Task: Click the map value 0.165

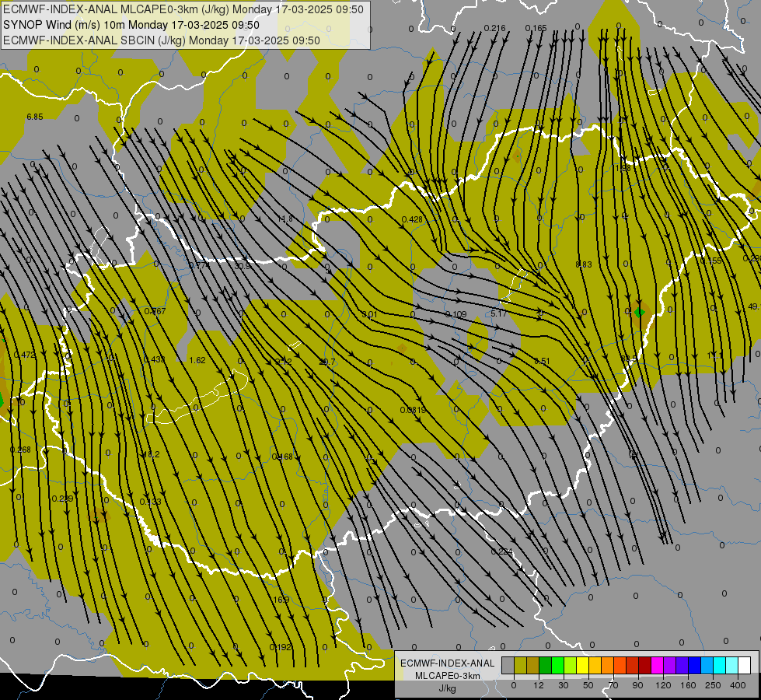Action: pos(536,28)
